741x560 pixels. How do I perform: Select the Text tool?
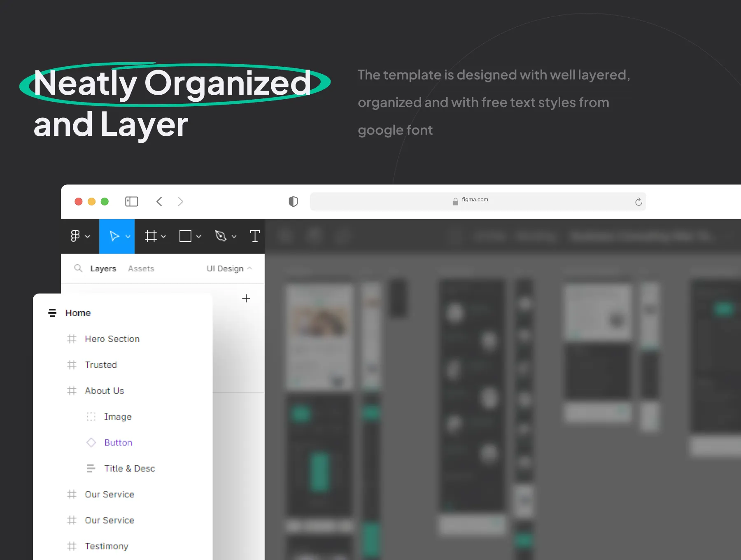tap(255, 236)
